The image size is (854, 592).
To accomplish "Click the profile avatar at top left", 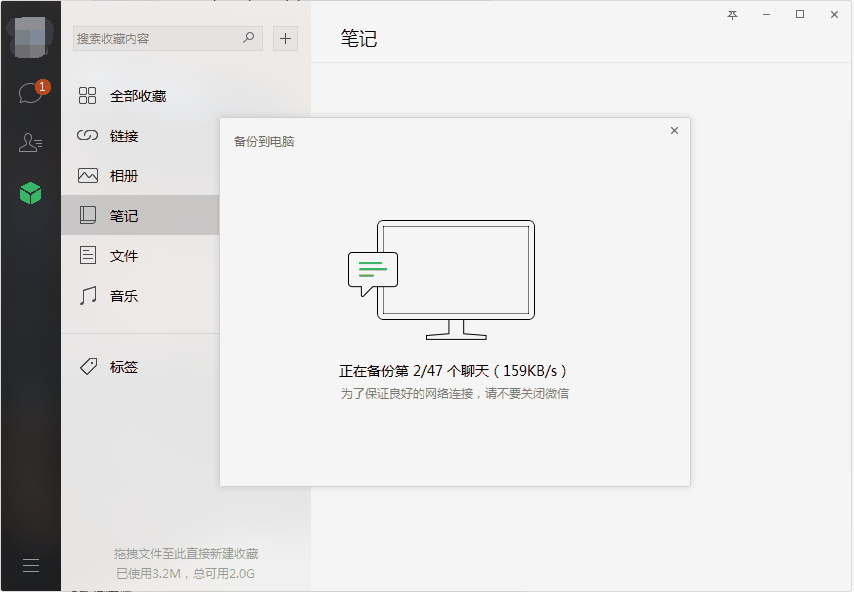I will (x=31, y=37).
